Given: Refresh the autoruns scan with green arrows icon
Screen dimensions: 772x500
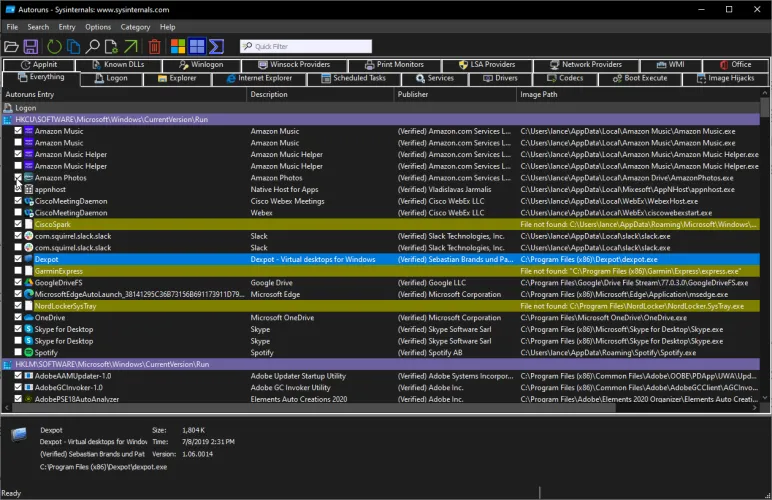Looking at the screenshot, I should (53, 46).
